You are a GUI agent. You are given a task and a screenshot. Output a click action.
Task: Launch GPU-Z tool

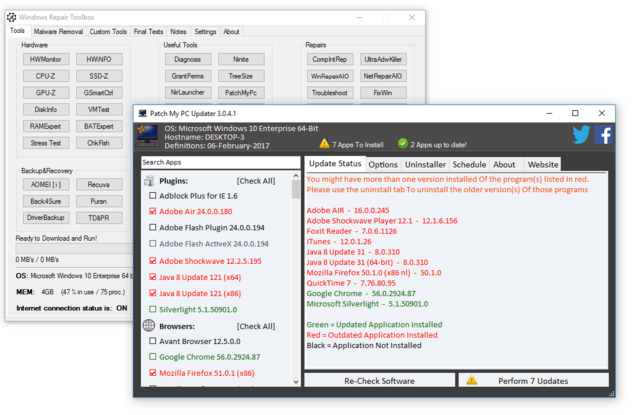click(46, 93)
